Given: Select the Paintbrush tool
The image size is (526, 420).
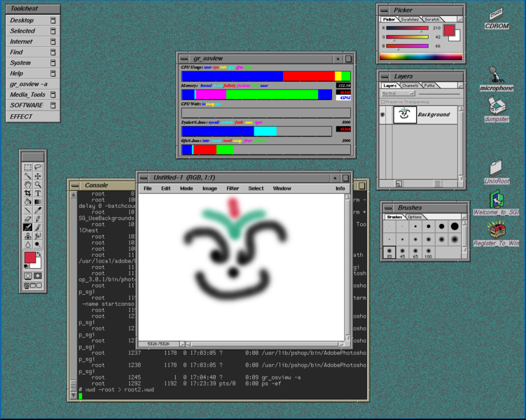Looking at the screenshot, I should point(38,227).
